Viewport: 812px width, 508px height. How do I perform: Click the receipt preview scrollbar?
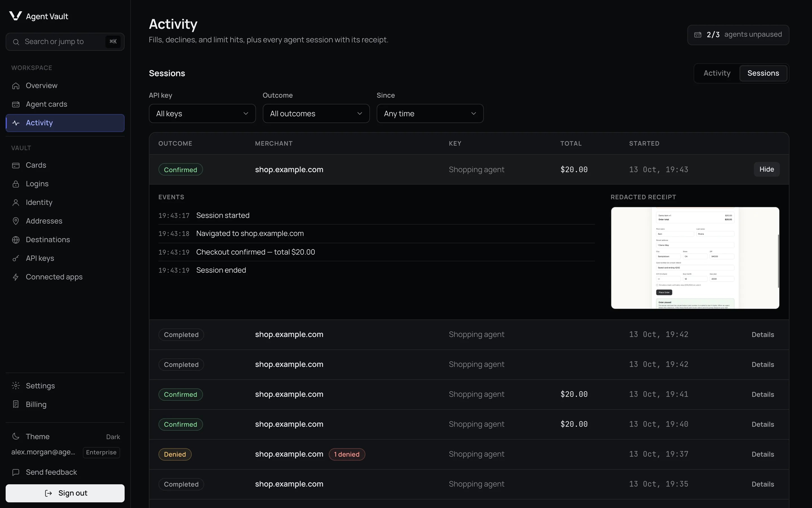pos(778,261)
